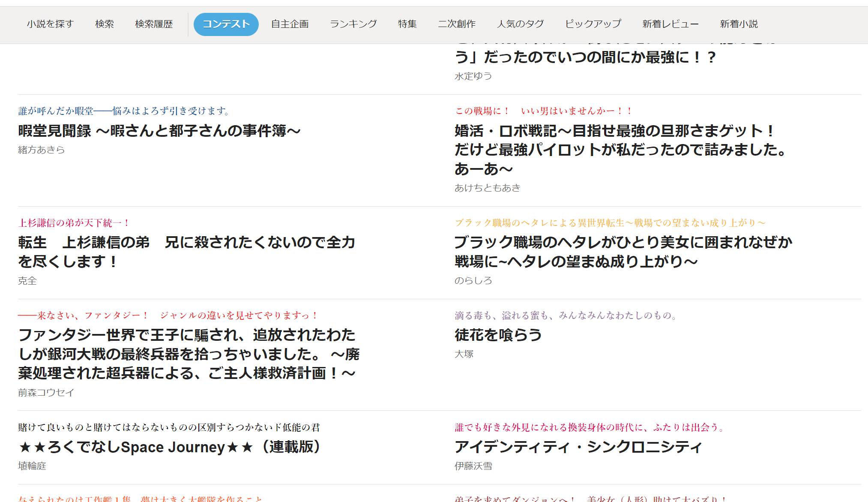Open 新着レビュー page
Viewport: 868px width, 502px height.
tap(670, 24)
